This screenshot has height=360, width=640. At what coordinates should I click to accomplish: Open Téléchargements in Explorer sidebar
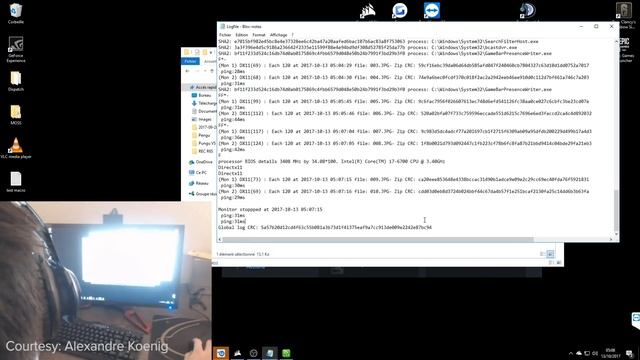tap(204, 103)
